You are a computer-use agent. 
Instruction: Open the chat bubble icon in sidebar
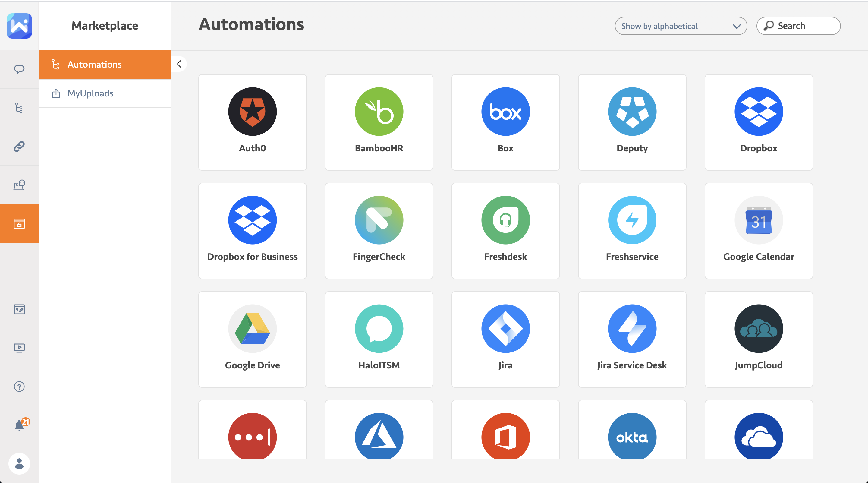(x=19, y=69)
